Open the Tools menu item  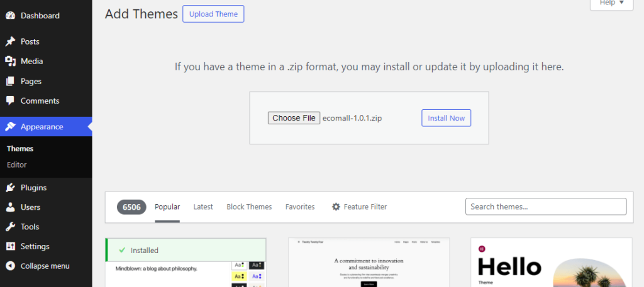click(x=46, y=227)
